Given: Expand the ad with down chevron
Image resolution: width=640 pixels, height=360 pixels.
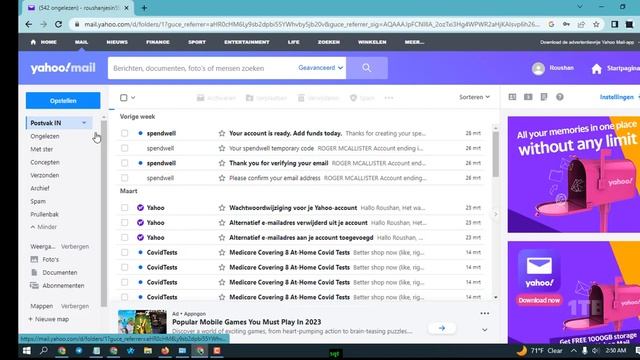Looking at the screenshot, I should click(484, 330).
